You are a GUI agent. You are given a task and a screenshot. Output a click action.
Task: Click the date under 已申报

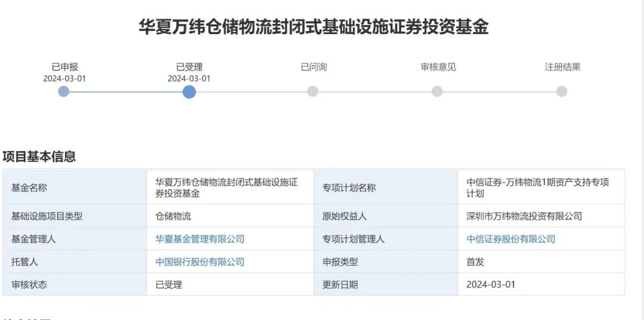(64, 78)
